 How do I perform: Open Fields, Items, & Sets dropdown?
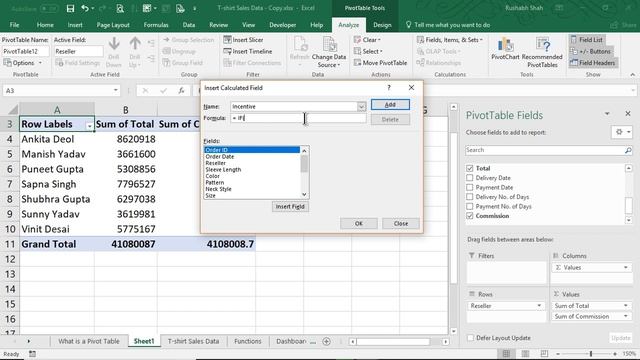pyautogui.click(x=450, y=40)
